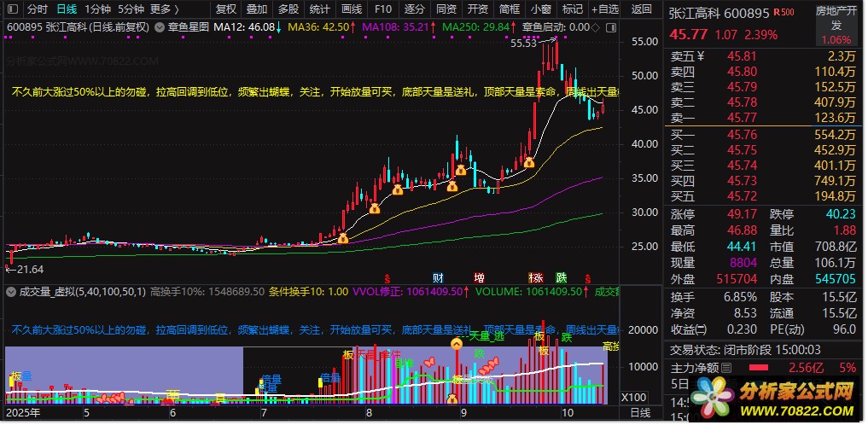
Task: Click the 2025年 timeline label
Action: (23, 412)
